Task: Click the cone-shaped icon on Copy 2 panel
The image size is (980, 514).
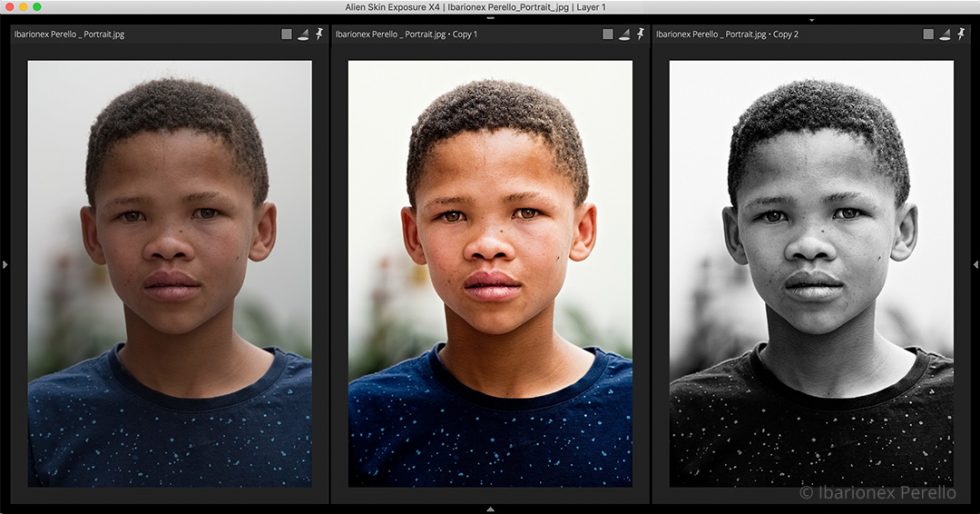Action: (x=946, y=34)
